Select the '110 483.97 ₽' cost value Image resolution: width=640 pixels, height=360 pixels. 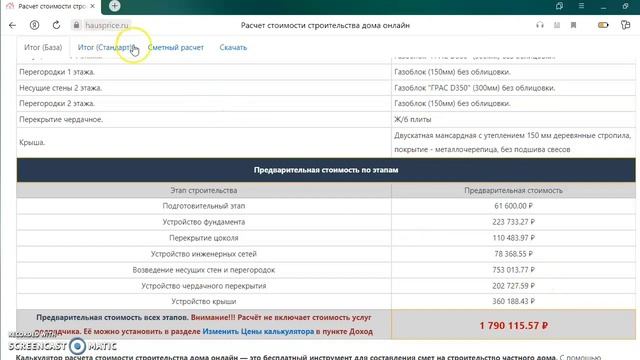[513, 238]
